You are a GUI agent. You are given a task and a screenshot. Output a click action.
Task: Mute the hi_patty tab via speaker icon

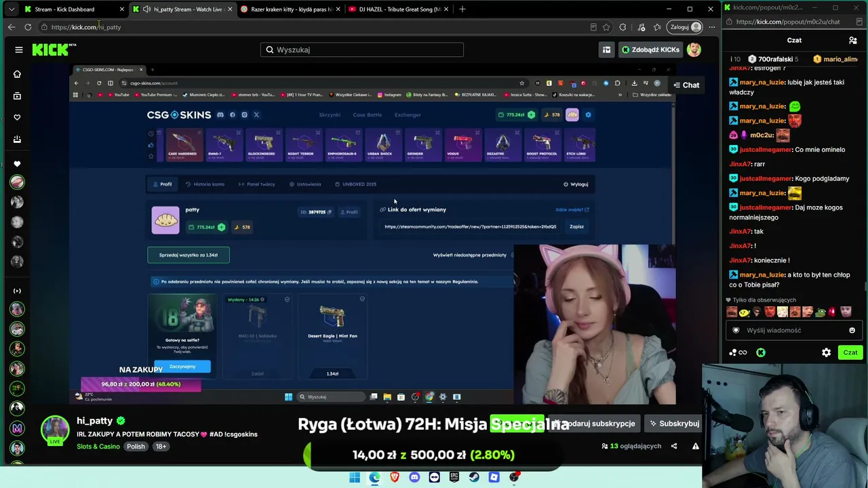click(x=146, y=9)
